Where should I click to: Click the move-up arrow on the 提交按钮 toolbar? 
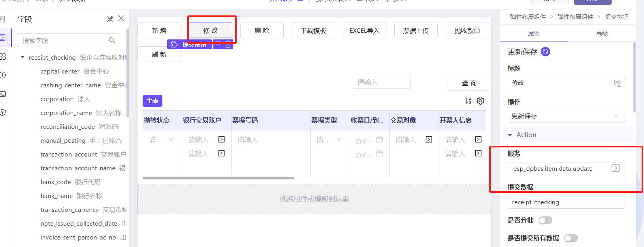pyautogui.click(x=218, y=45)
